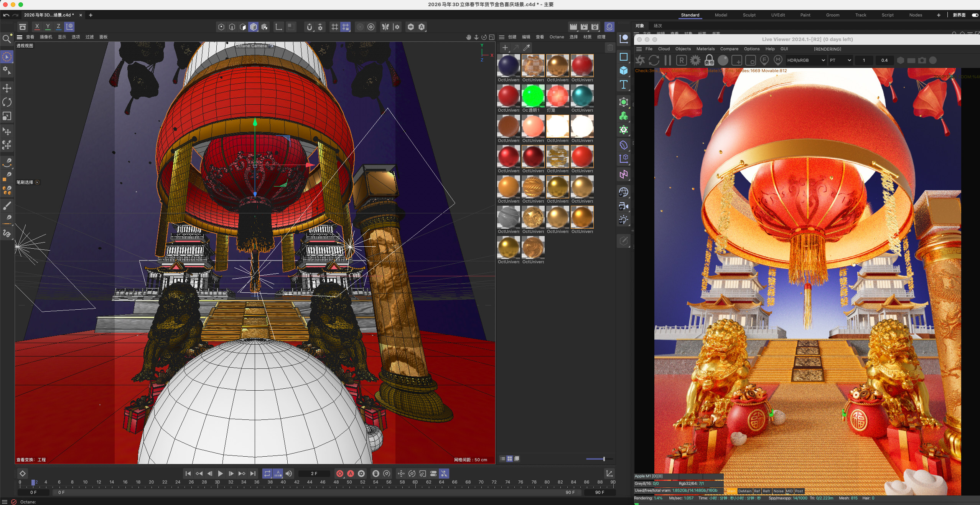
Task: Select the green Oc透明1 material thumbnail
Action: 533,96
